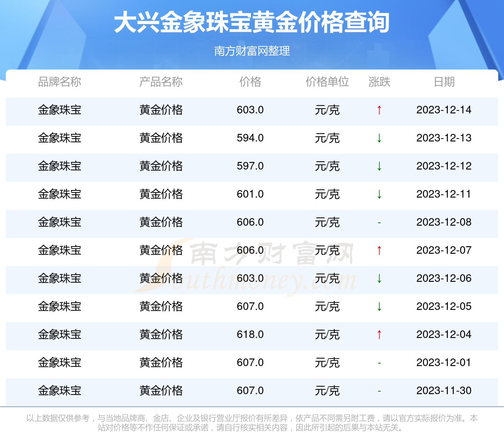Click the page title 大兴金象珠宝黄金价格查询
Screen dimensions: 504x433
pyautogui.click(x=252, y=22)
